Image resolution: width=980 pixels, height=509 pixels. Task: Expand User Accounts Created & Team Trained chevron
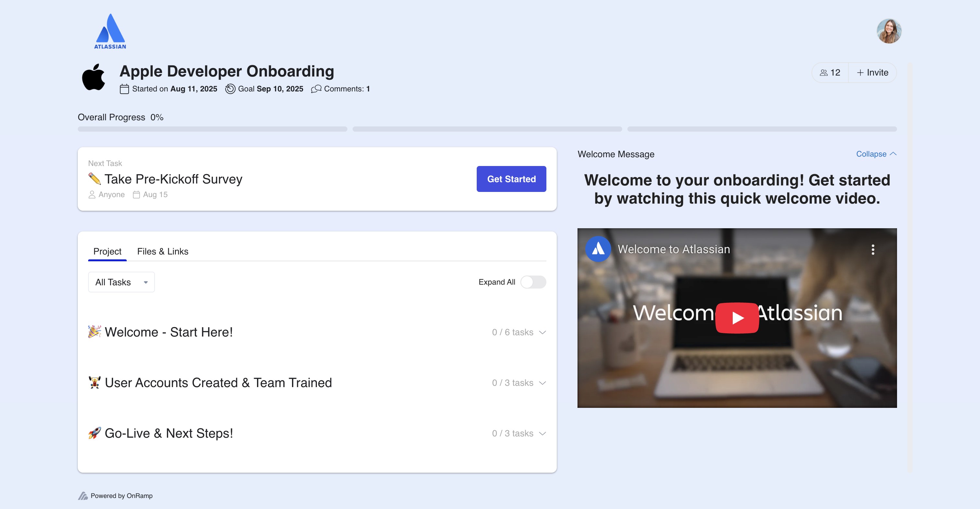(x=542, y=383)
